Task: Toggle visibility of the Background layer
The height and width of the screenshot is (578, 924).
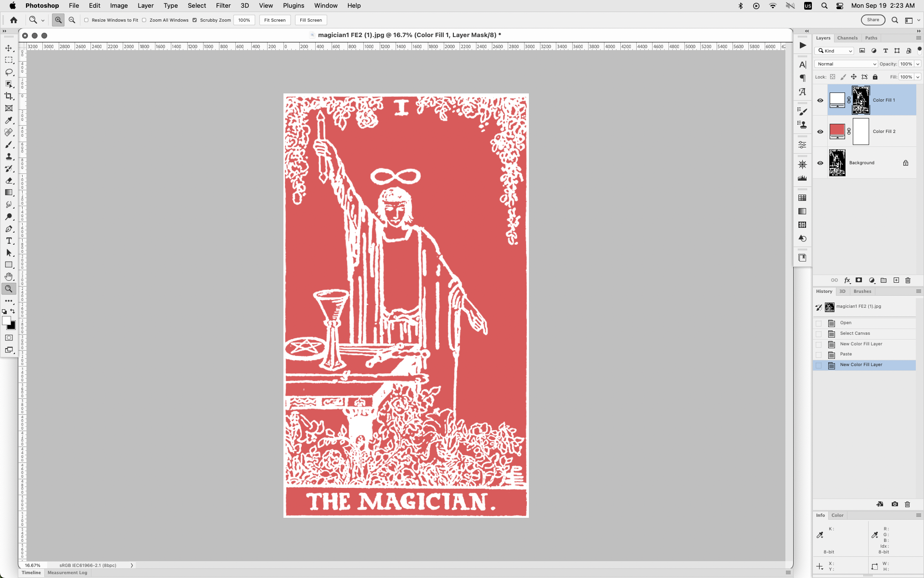Action: click(821, 163)
